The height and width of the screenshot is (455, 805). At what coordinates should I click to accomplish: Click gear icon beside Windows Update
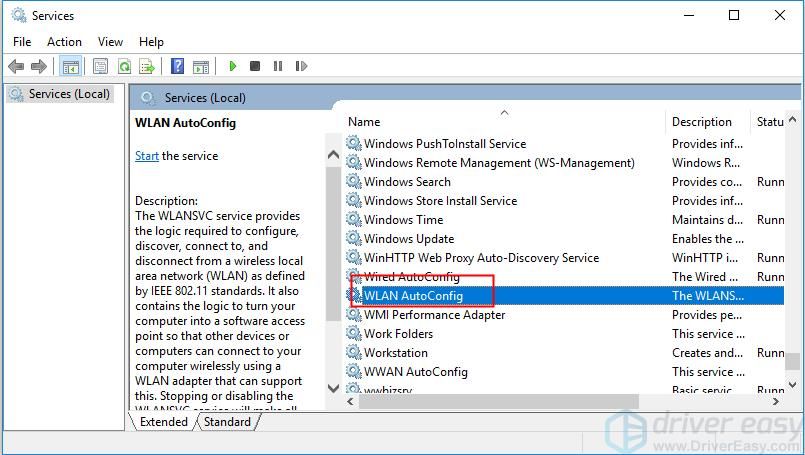354,238
